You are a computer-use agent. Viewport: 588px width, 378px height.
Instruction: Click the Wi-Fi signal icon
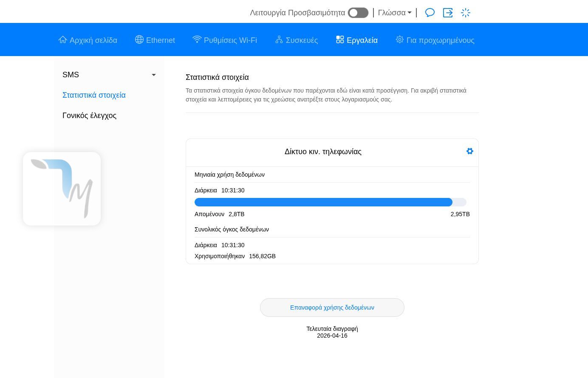(x=197, y=39)
